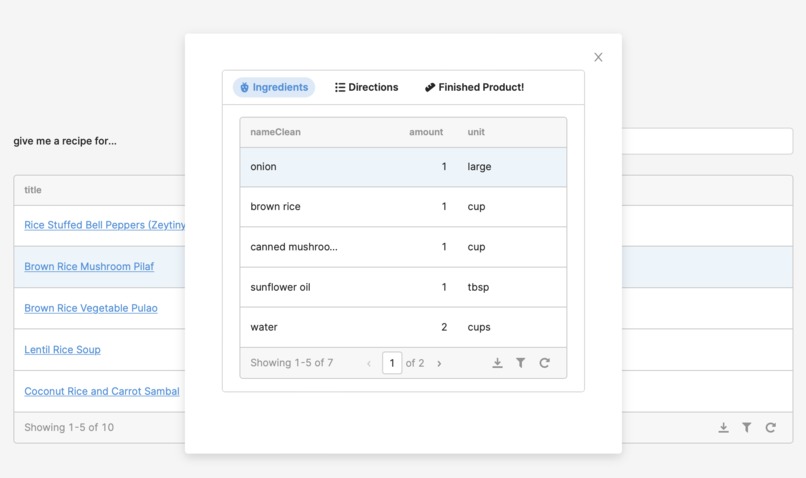
Task: Select the sunflower oil ingredient row
Action: tap(403, 287)
